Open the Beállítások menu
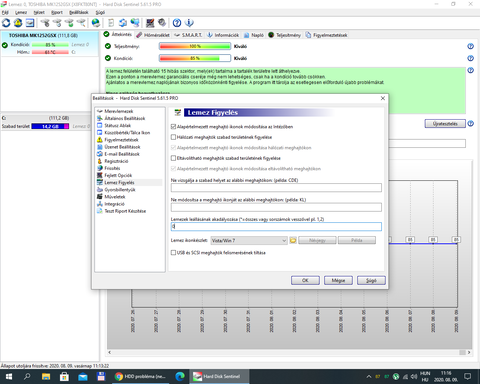 pos(79,12)
